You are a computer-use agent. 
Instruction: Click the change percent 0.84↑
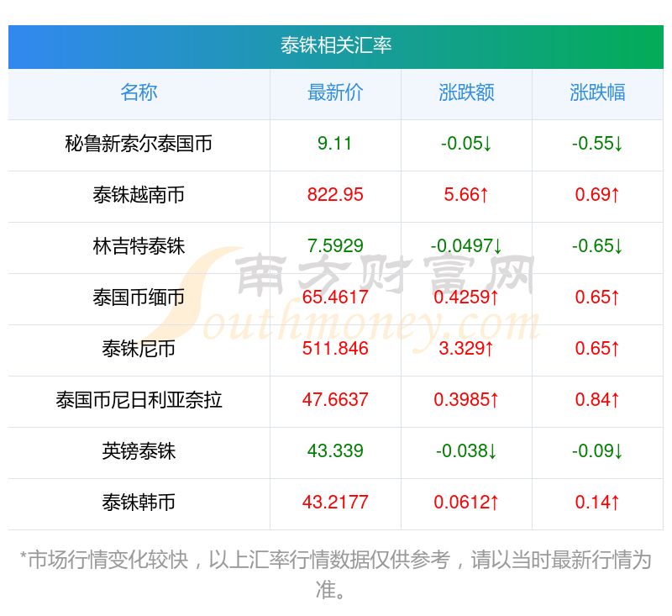coord(597,399)
